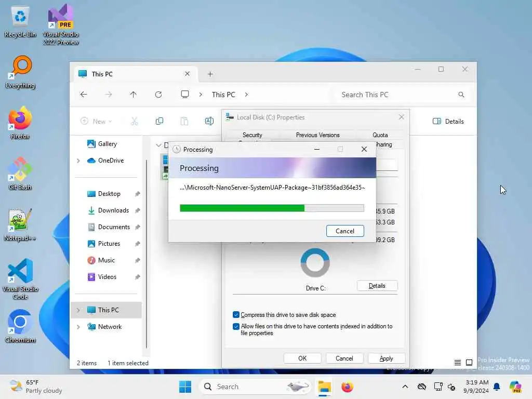Show hidden system tray icons
This screenshot has width=532, height=399.
click(405, 387)
